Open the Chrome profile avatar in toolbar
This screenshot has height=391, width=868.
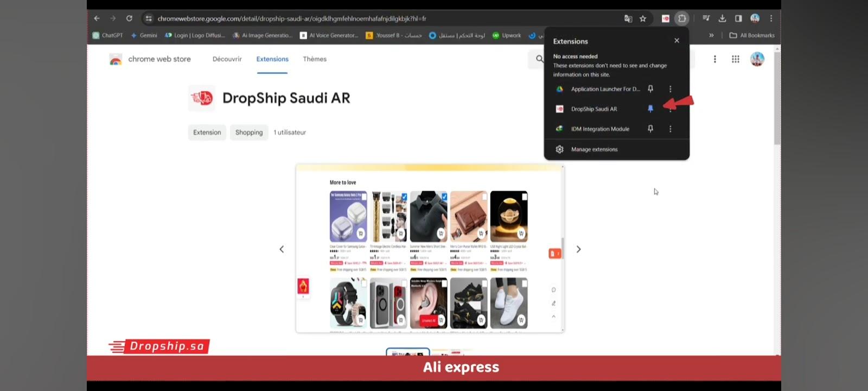click(x=755, y=18)
